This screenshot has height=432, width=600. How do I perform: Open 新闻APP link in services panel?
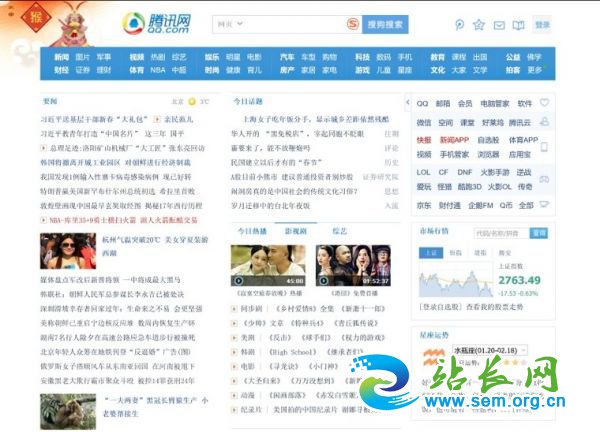point(454,140)
